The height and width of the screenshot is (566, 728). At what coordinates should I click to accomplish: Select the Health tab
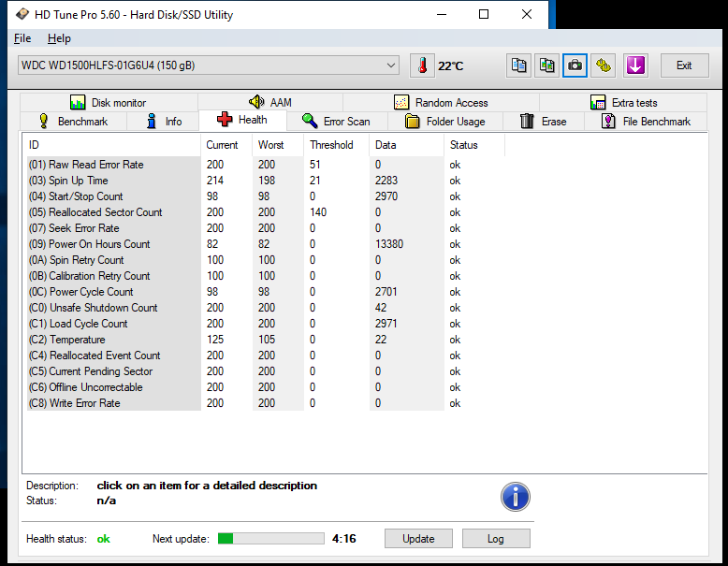[x=242, y=120]
